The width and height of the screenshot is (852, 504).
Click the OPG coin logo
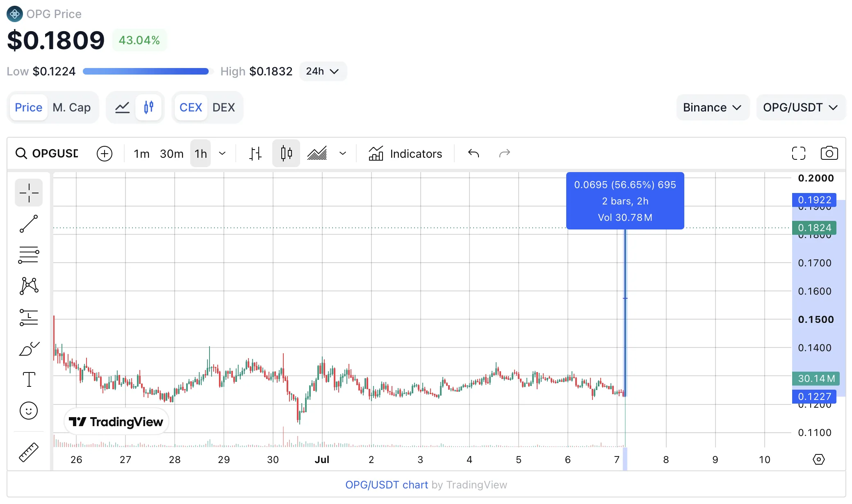click(x=15, y=14)
